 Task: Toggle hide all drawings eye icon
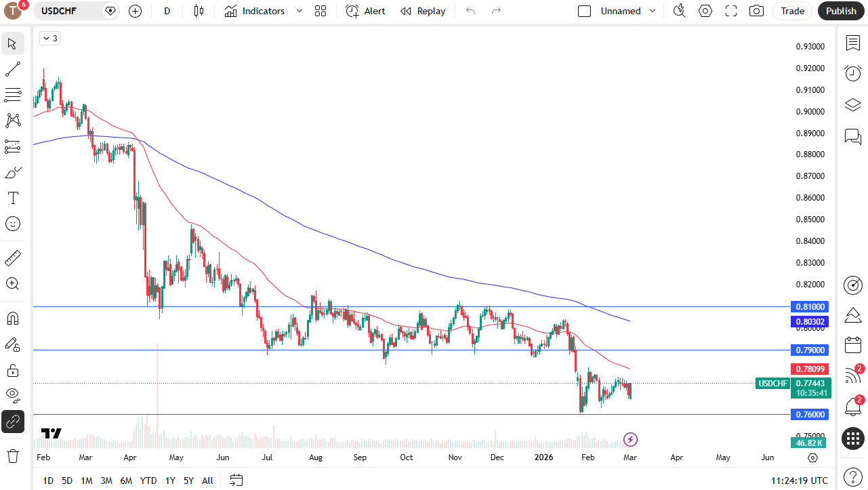pos(12,396)
